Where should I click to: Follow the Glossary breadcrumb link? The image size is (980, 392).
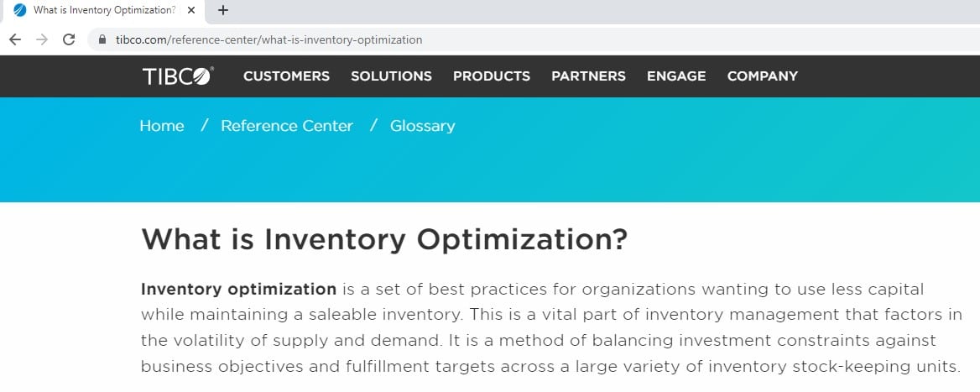(423, 126)
